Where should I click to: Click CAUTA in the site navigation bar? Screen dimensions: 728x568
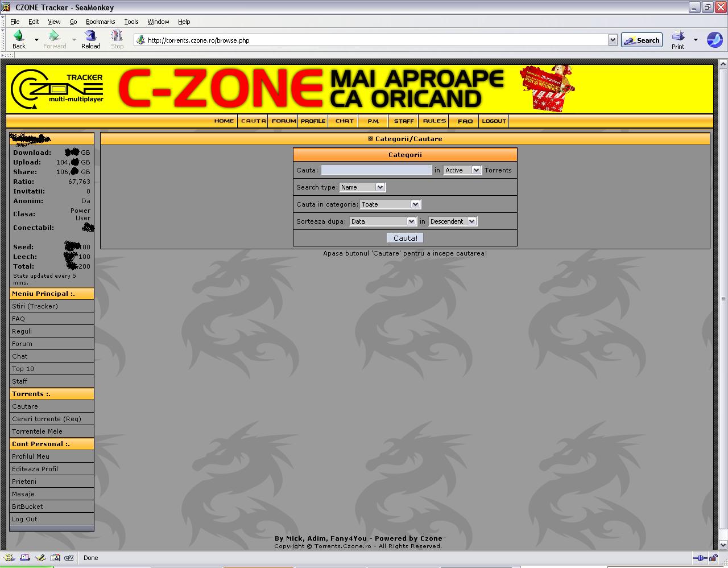253,121
